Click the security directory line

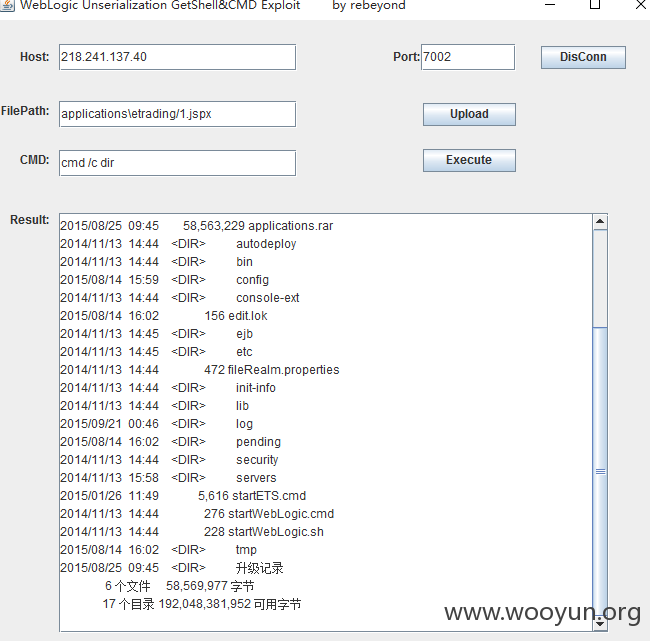coord(169,460)
